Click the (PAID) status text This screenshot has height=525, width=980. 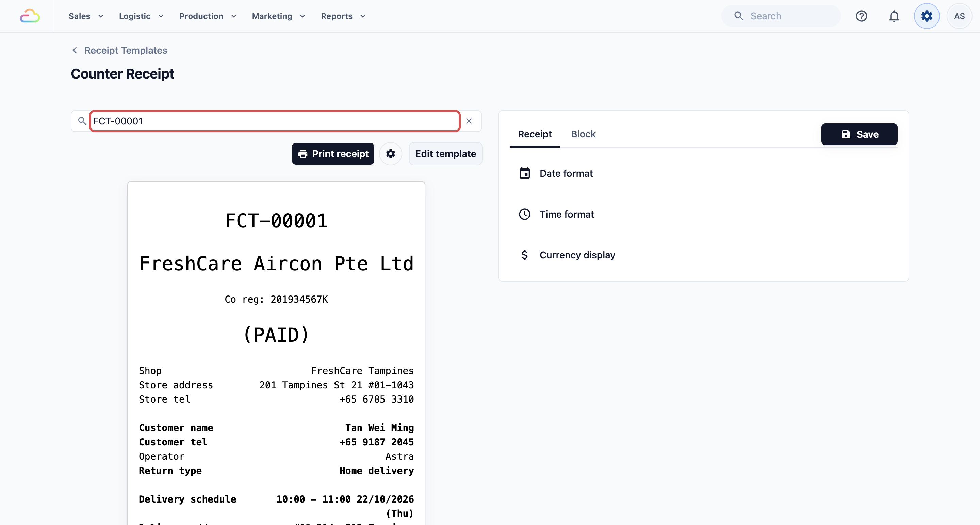click(276, 335)
